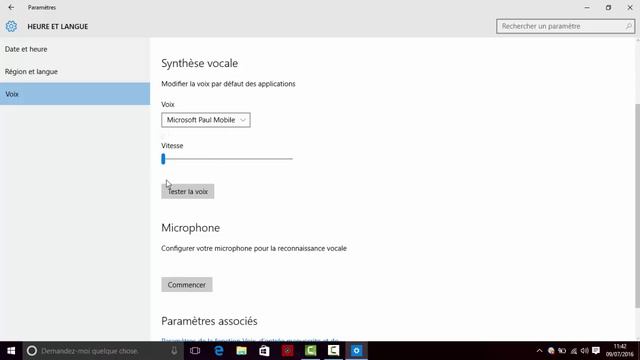The height and width of the screenshot is (360, 640).
Task: Click the taskbar clock showing 11:42
Action: click(x=620, y=351)
